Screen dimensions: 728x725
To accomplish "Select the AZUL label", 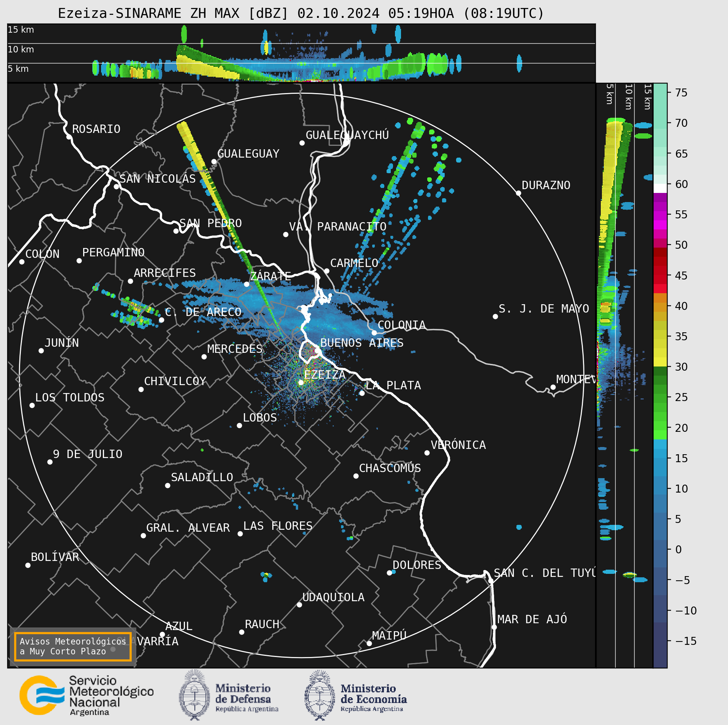I will click(179, 626).
